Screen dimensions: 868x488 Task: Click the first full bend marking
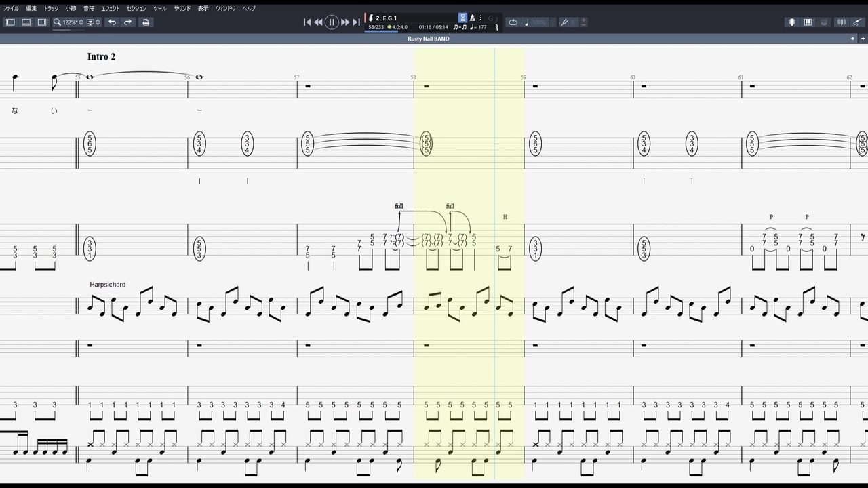click(x=399, y=206)
